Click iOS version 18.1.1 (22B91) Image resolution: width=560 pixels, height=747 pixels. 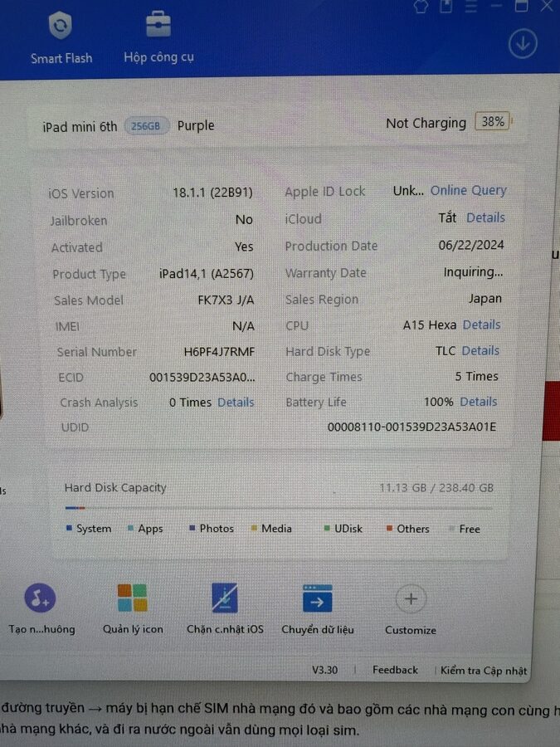[212, 193]
